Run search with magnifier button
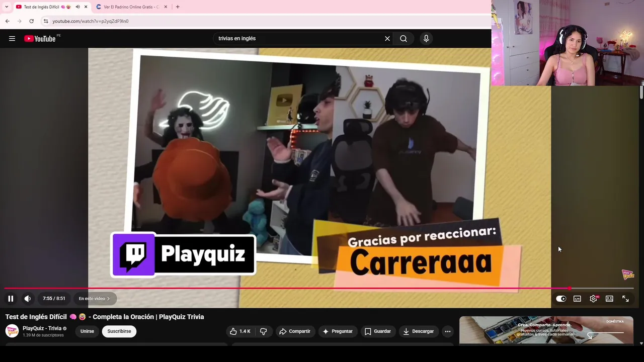Image resolution: width=644 pixels, height=362 pixels. pos(404,39)
